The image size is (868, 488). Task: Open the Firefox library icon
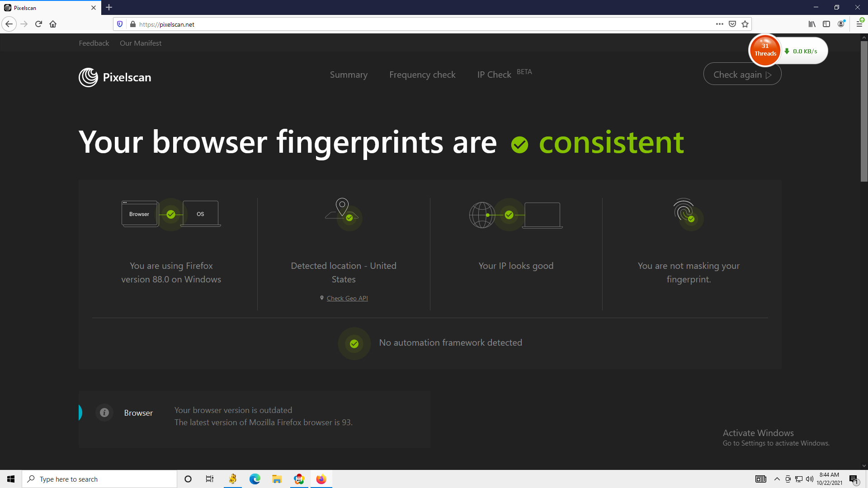pyautogui.click(x=812, y=24)
